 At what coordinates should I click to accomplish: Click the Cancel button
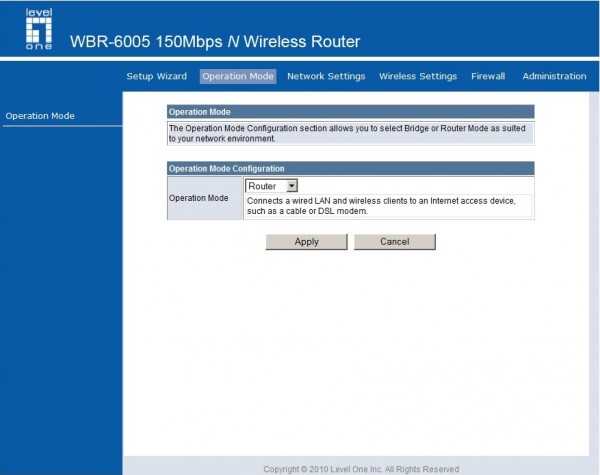coord(395,242)
